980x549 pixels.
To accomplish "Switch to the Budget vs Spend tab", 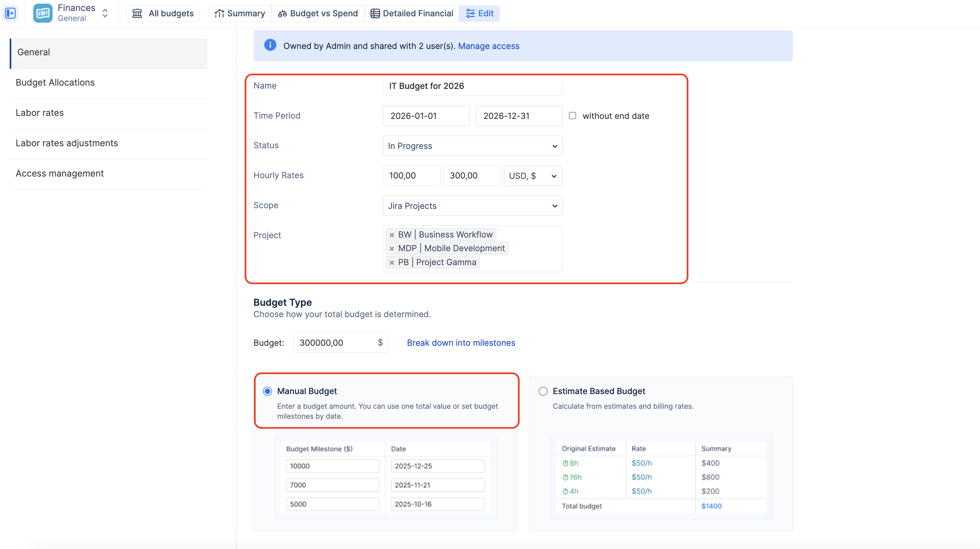I will pyautogui.click(x=318, y=13).
